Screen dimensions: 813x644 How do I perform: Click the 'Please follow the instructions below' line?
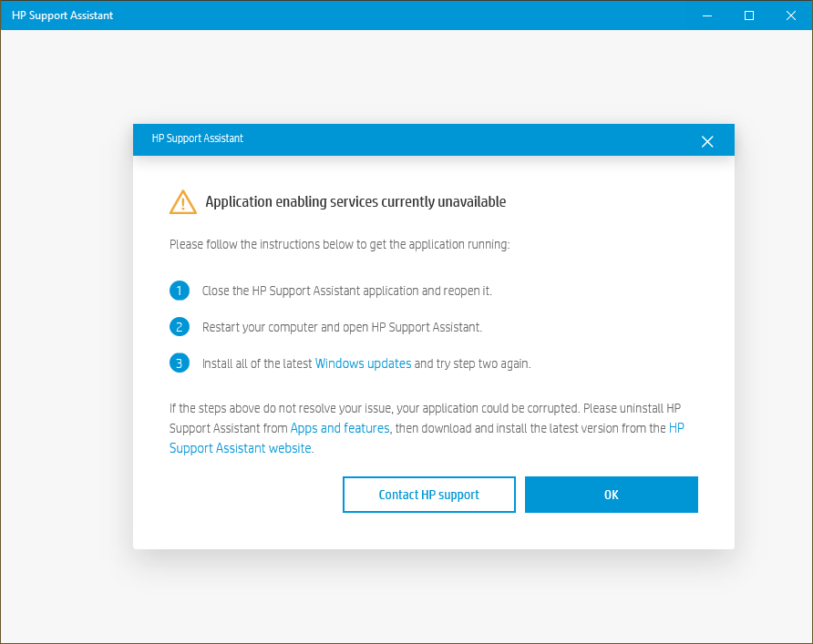[339, 244]
